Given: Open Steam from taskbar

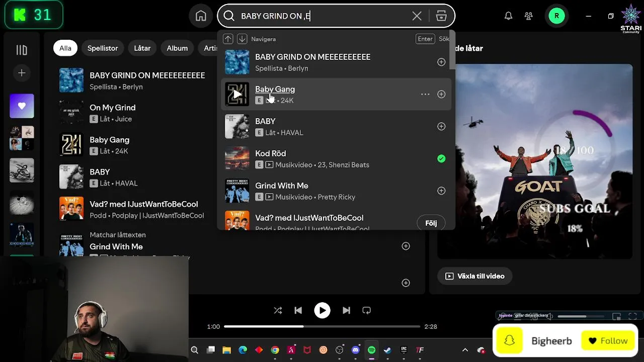Looking at the screenshot, I should tap(387, 350).
